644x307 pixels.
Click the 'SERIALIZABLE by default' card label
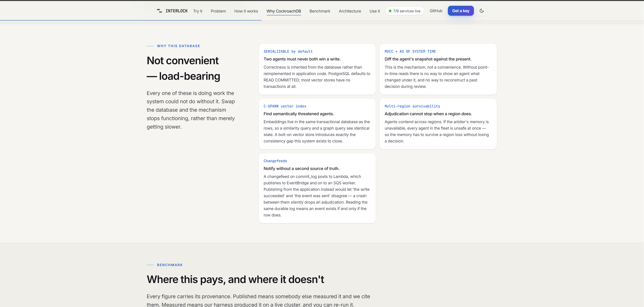(288, 52)
